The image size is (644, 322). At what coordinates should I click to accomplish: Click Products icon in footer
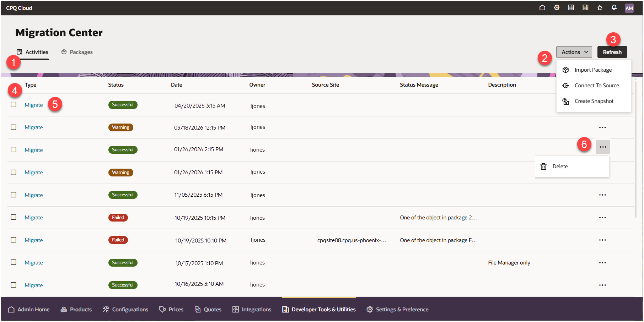(64, 310)
